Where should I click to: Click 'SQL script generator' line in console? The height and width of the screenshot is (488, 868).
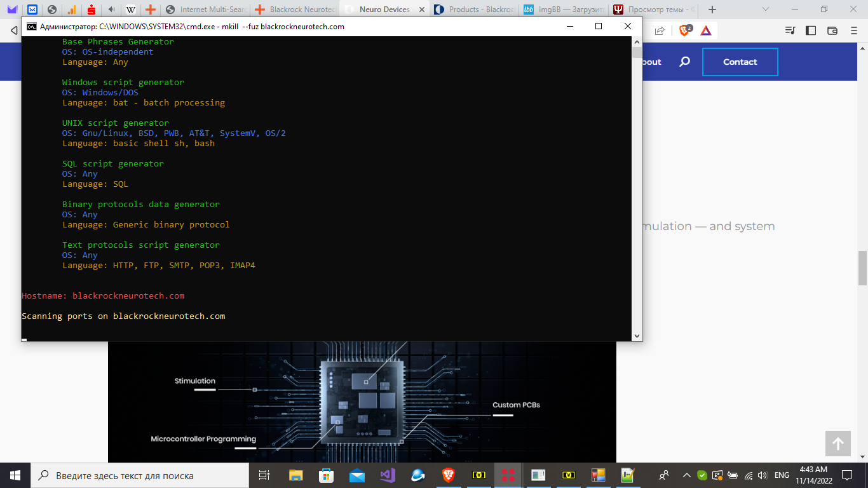pyautogui.click(x=113, y=164)
